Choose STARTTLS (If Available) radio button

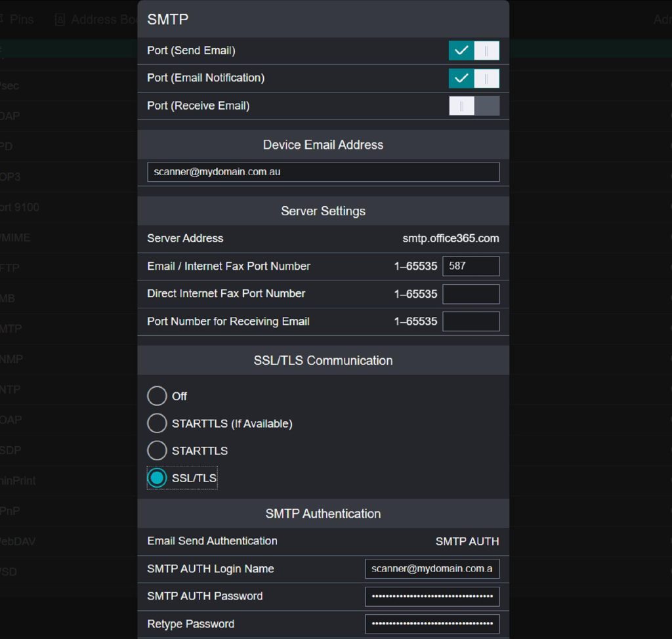tap(157, 424)
